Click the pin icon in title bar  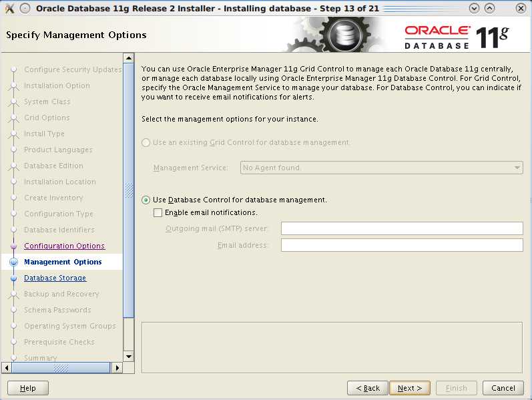25,9
